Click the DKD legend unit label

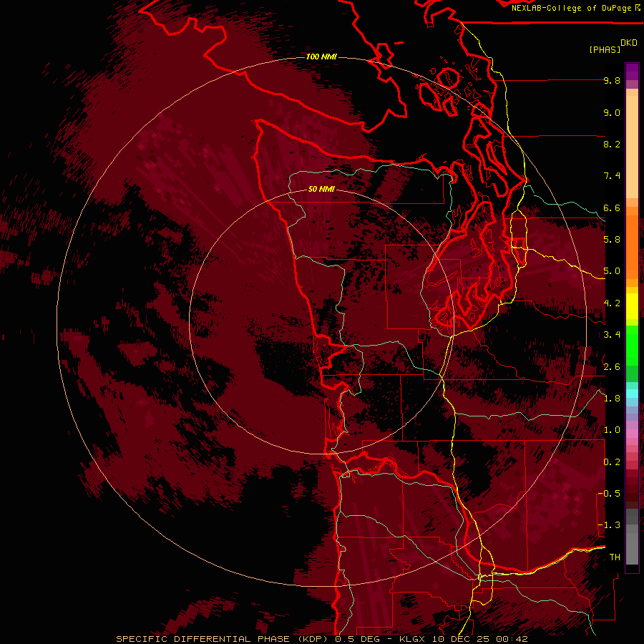[629, 42]
